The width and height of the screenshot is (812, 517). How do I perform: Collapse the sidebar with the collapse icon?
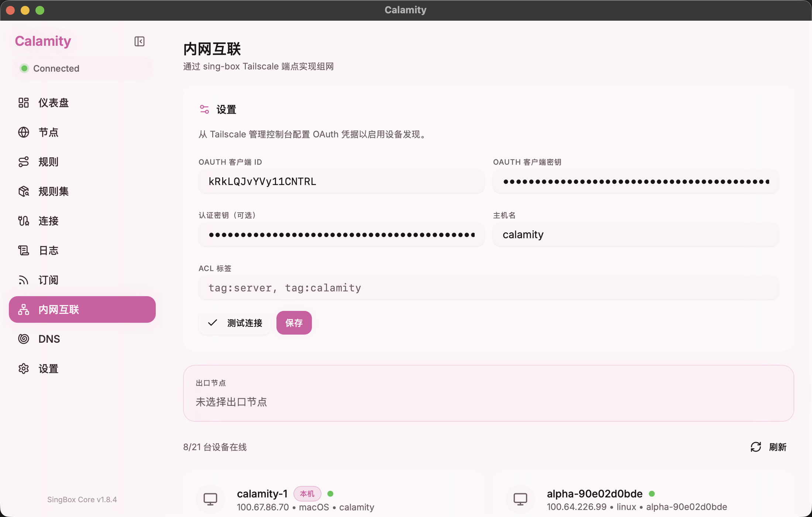click(x=139, y=41)
